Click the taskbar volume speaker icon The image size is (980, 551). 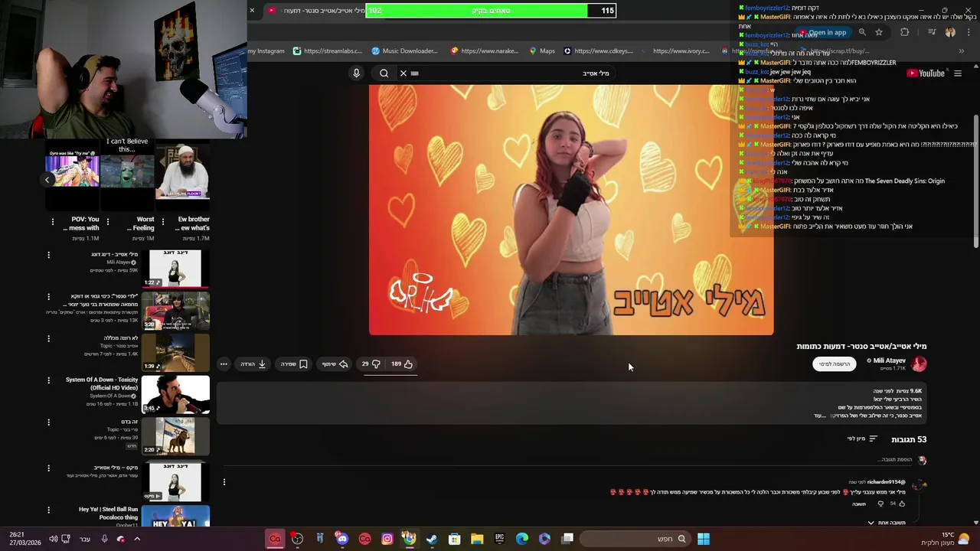click(53, 539)
